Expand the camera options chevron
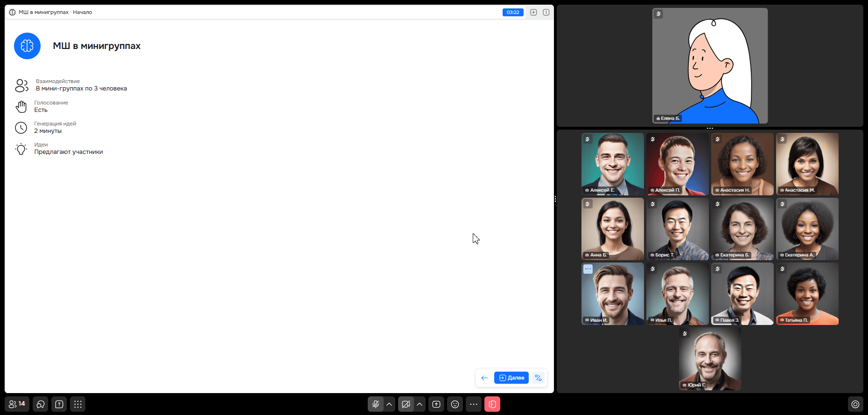868x415 pixels. coord(420,404)
